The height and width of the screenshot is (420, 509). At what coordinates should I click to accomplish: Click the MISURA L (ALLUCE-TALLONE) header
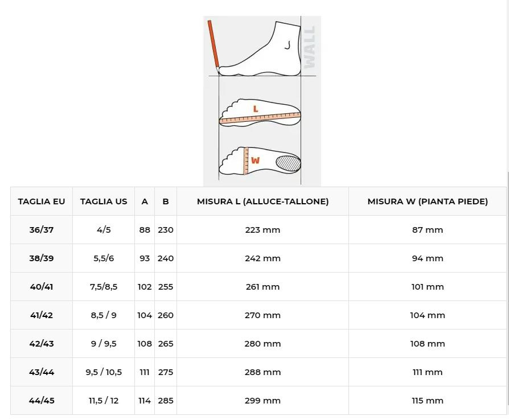point(262,201)
